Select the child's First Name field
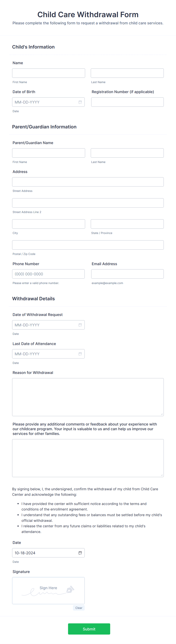Image resolution: width=176 pixels, height=644 pixels. 48,73
